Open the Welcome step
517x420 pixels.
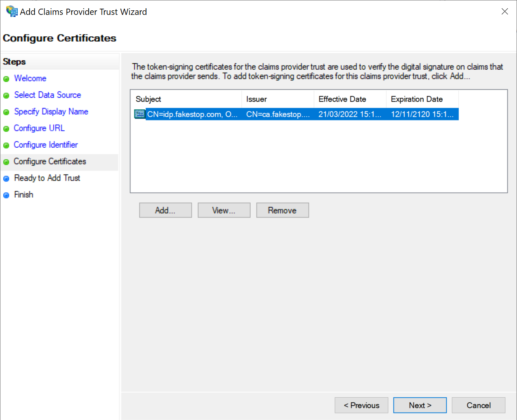point(30,78)
